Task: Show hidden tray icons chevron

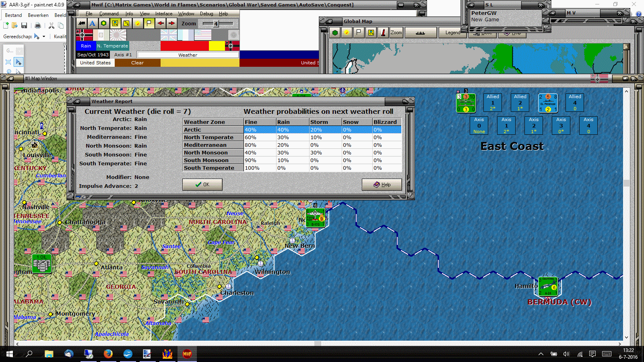Action: pyautogui.click(x=541, y=354)
